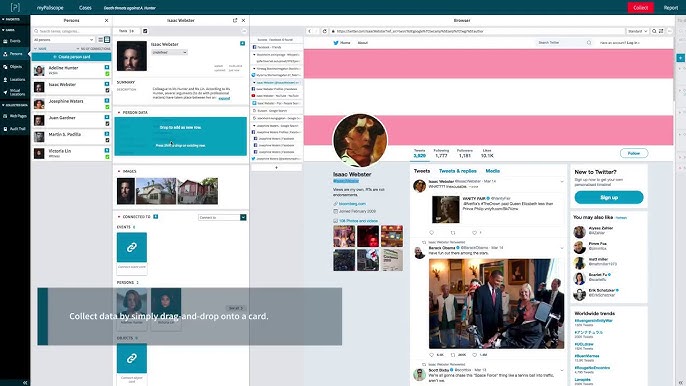This screenshot has width=686, height=386.
Task: Go back in the embedded browser
Action: [x=309, y=31]
